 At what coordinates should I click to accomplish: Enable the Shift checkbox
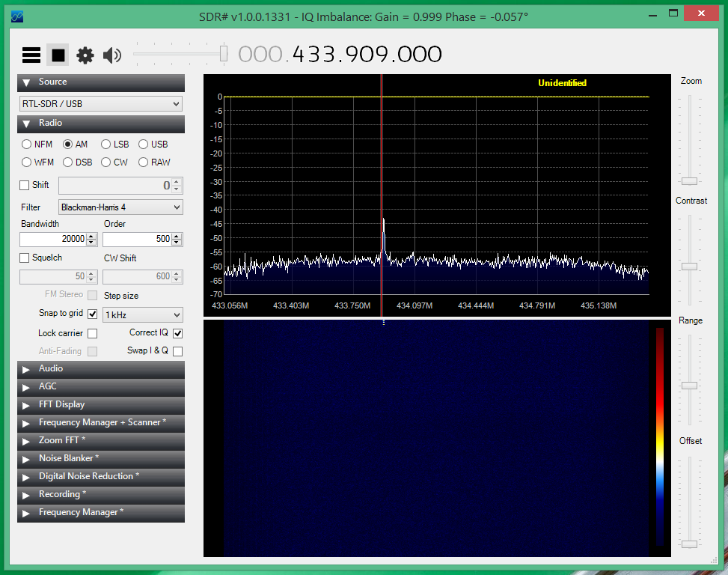coord(25,186)
